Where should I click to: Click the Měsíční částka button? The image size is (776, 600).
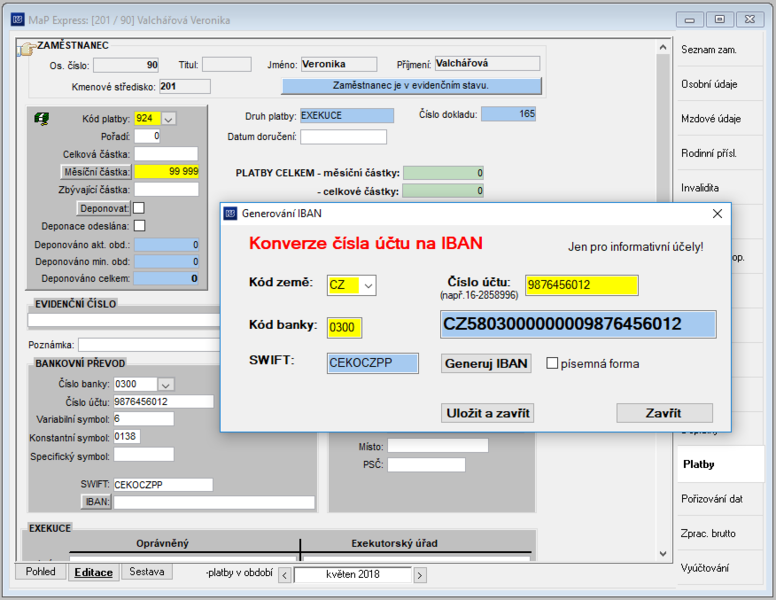tap(96, 172)
